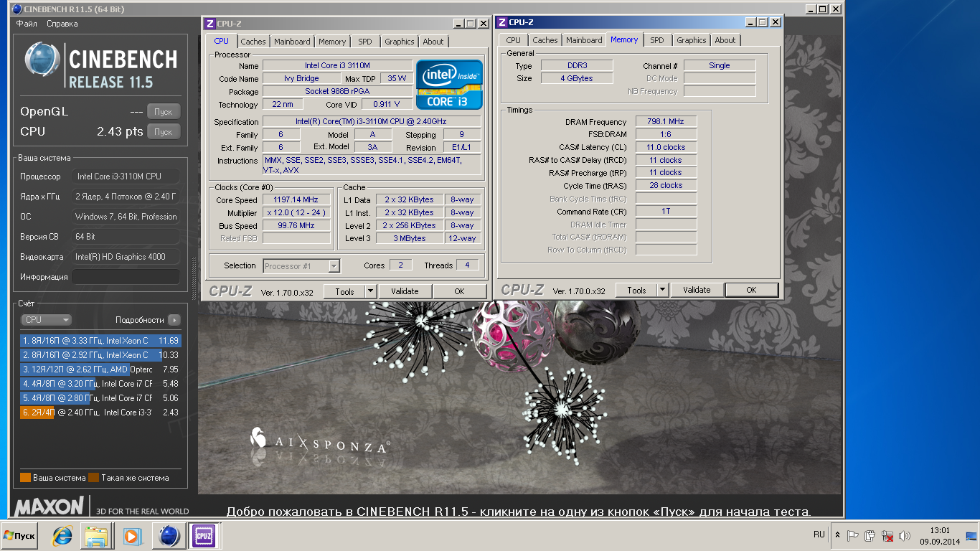Viewport: 980px width, 551px height.
Task: Click the CPU-Z taskbar icon
Action: (x=204, y=536)
